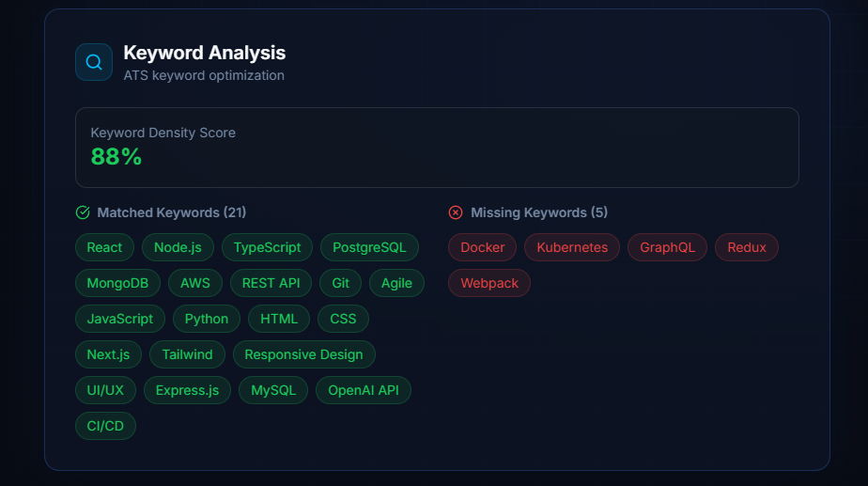Click the OpenAI API keyword chip
This screenshot has height=486, width=868.
pyautogui.click(x=364, y=390)
